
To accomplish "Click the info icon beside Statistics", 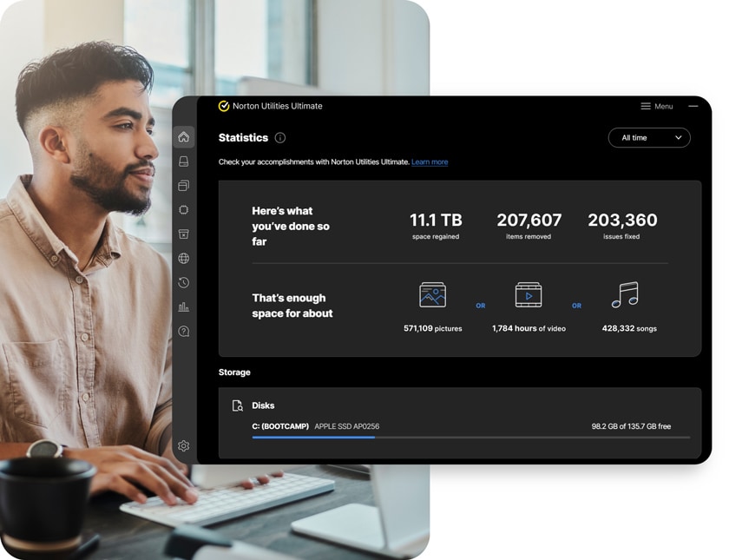I will 280,138.
